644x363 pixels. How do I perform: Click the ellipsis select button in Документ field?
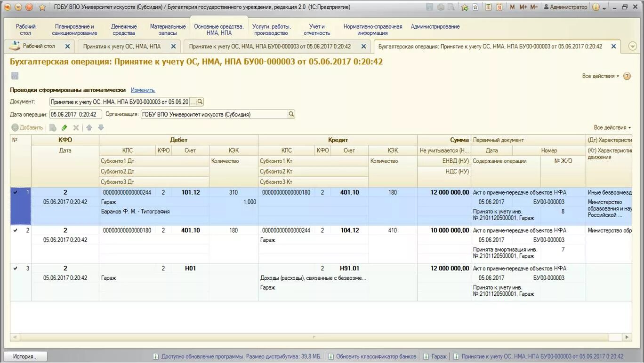[x=193, y=102]
